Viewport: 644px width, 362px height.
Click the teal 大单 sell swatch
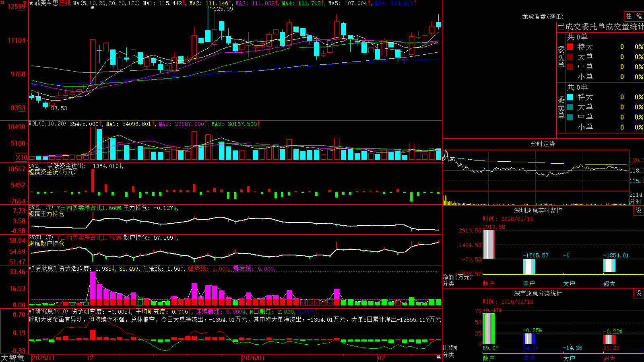[570, 107]
